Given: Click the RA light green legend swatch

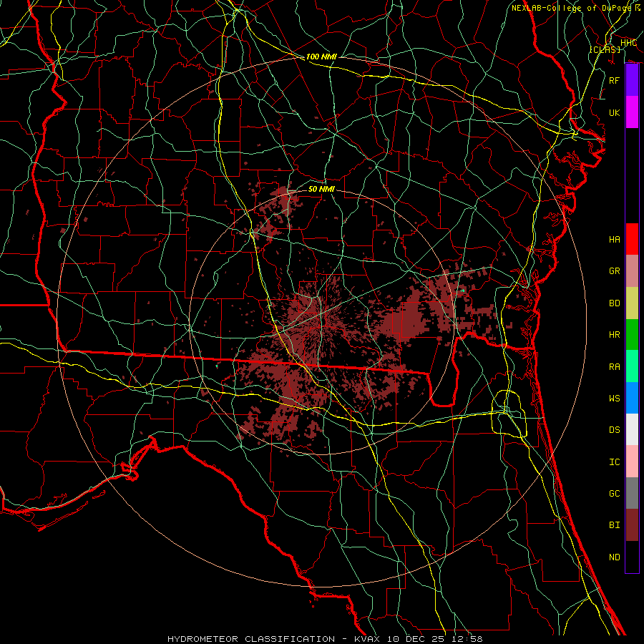Looking at the screenshot, I should pyautogui.click(x=632, y=366).
